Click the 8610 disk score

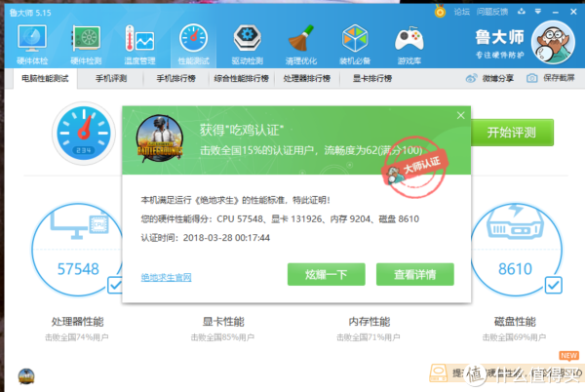[x=515, y=269]
